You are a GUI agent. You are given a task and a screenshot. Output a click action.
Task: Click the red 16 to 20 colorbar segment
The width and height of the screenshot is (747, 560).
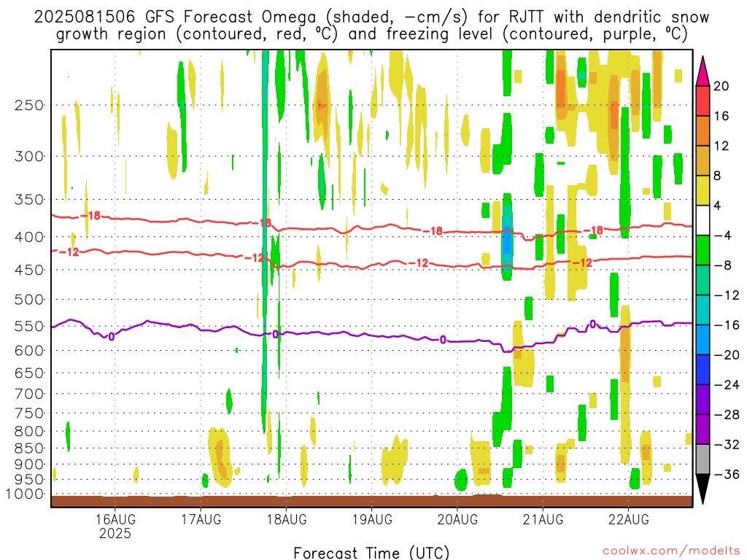point(703,101)
